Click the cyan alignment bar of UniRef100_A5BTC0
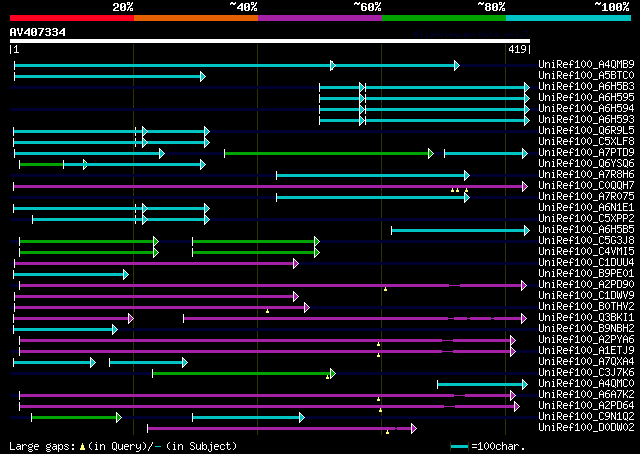 coord(110,76)
